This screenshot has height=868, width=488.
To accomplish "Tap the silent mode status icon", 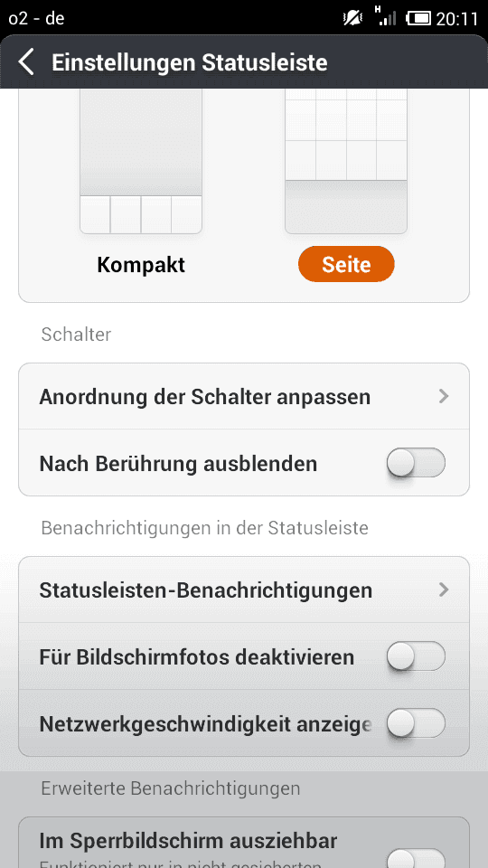I will click(x=352, y=18).
